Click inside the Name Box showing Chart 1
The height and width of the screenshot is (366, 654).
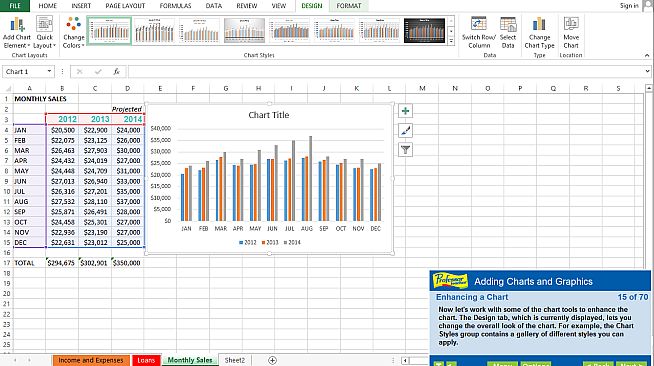point(24,71)
